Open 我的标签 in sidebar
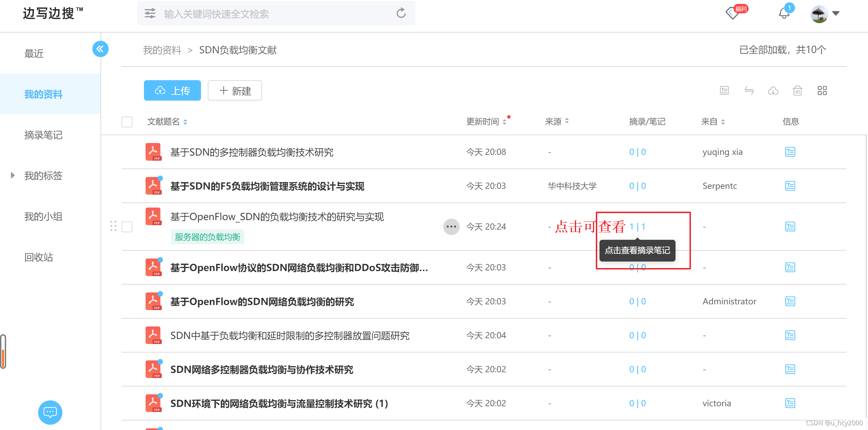Image resolution: width=868 pixels, height=430 pixels. tap(43, 176)
